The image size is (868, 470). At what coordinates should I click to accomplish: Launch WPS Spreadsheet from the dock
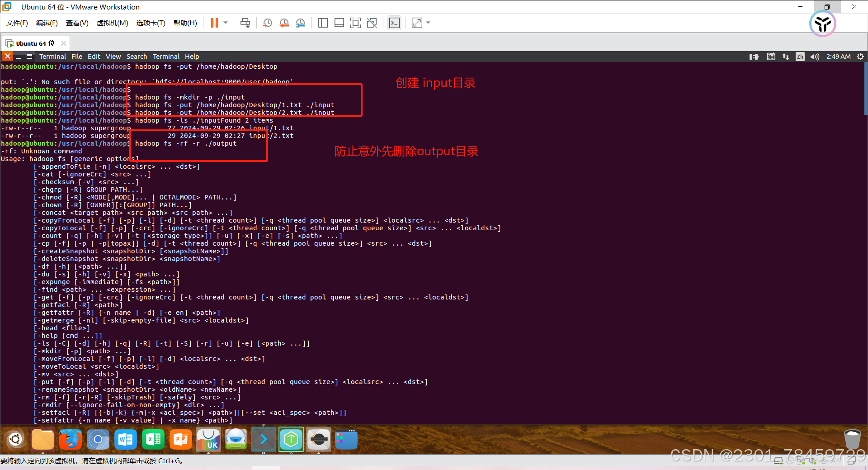point(153,439)
